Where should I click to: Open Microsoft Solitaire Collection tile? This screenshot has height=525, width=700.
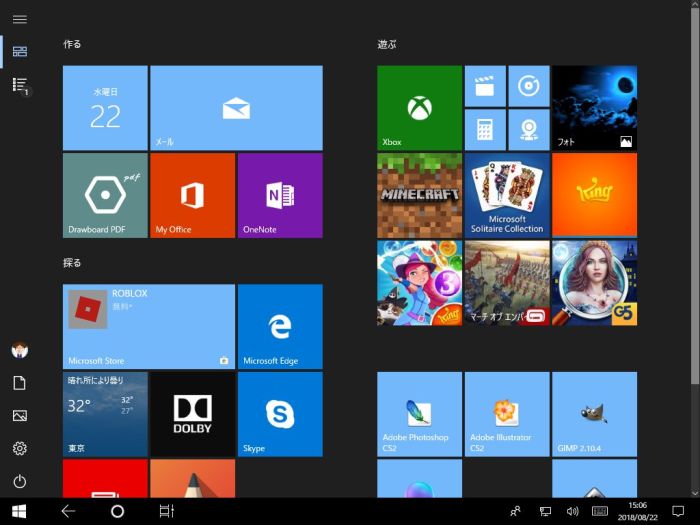[x=507, y=194]
